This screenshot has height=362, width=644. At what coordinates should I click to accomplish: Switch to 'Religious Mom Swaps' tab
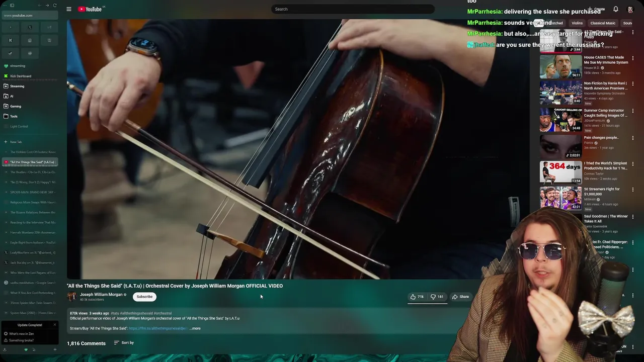(x=30, y=202)
